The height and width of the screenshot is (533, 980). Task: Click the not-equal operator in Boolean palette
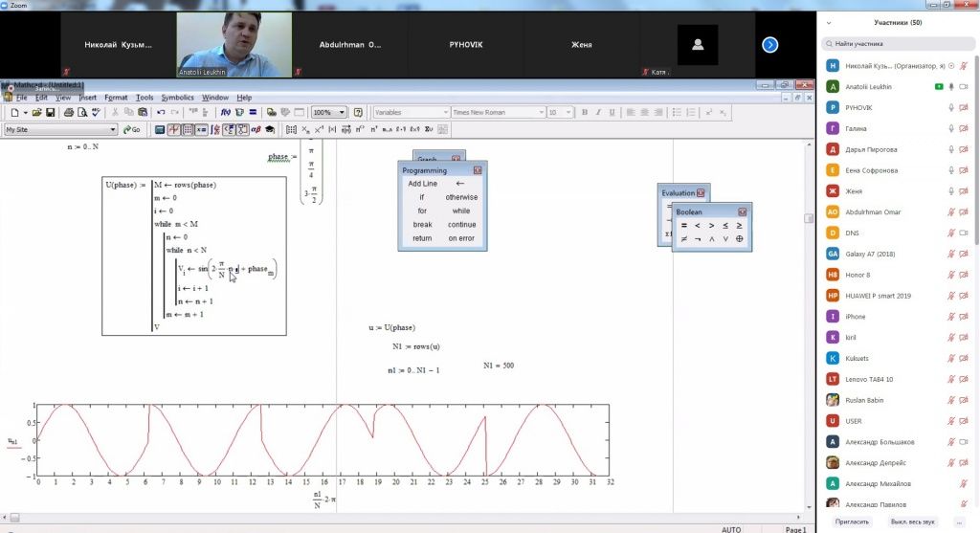683,239
